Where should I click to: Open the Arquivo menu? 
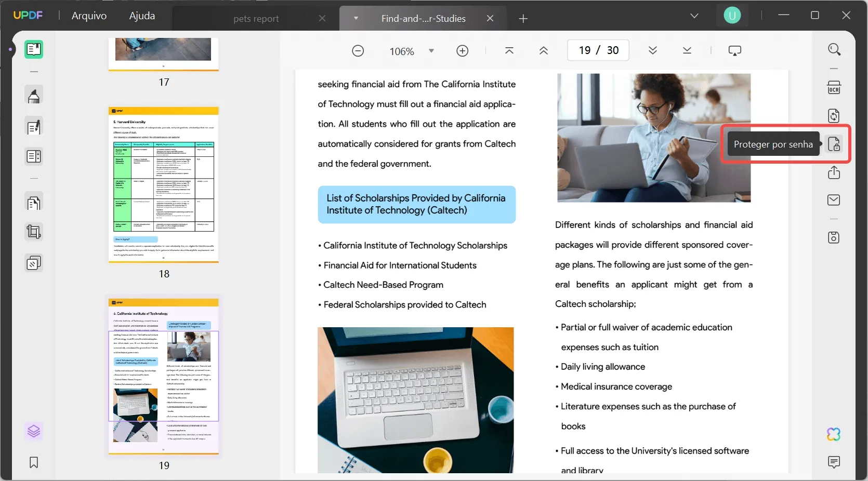(89, 16)
